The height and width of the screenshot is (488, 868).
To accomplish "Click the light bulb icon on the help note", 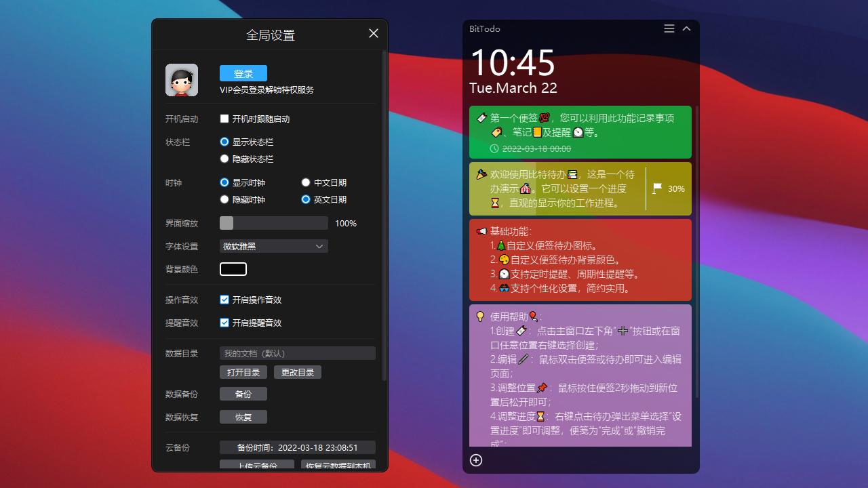I will click(479, 316).
